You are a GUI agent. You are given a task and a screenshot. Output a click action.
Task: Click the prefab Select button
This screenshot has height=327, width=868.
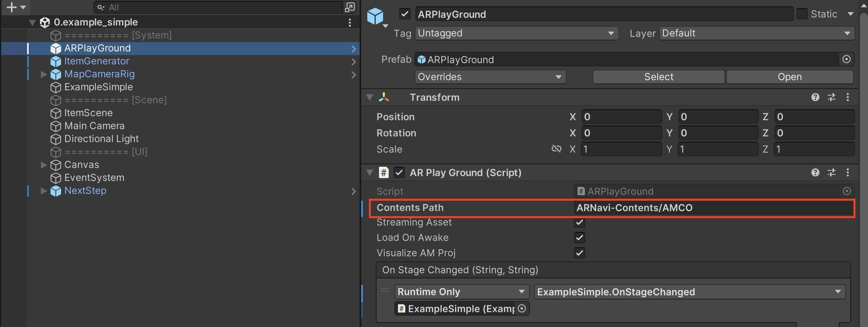pos(658,77)
